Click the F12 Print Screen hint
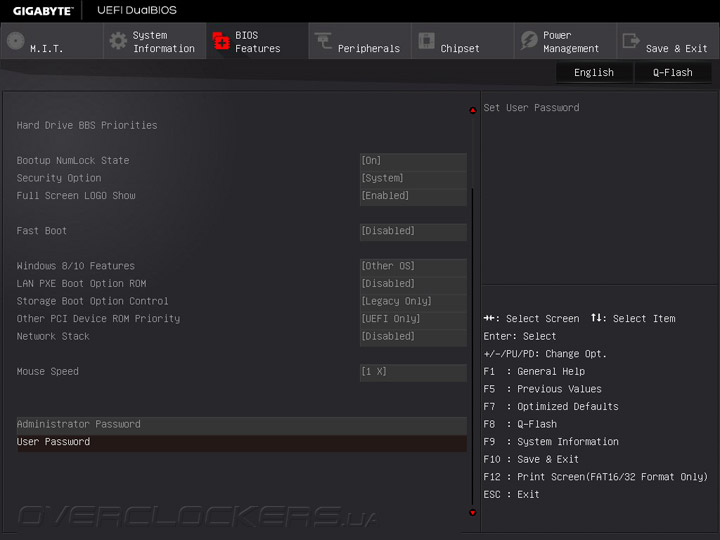 596,477
